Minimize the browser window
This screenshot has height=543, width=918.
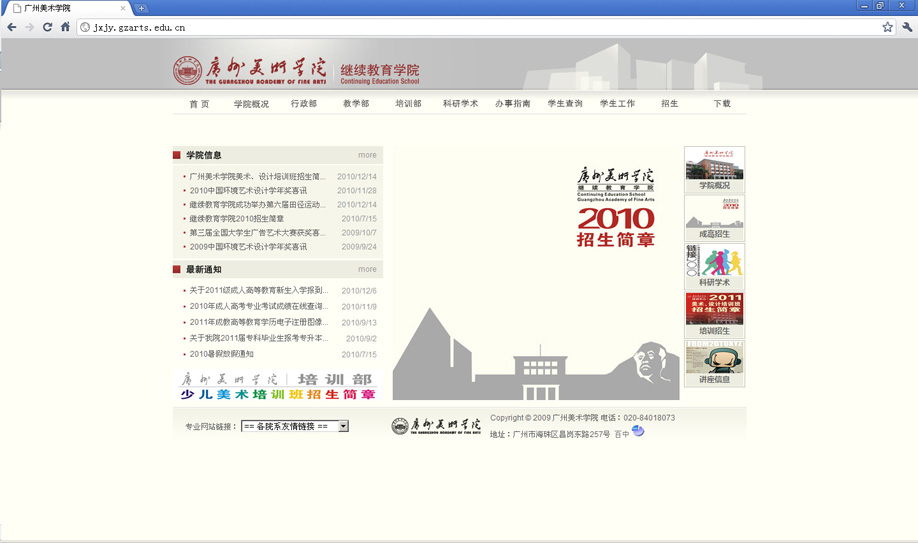tap(864, 5)
